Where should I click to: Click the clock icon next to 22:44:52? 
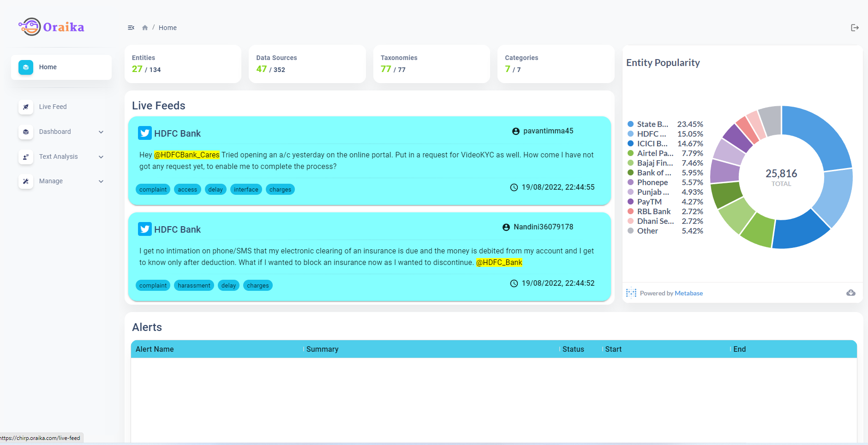pos(514,283)
